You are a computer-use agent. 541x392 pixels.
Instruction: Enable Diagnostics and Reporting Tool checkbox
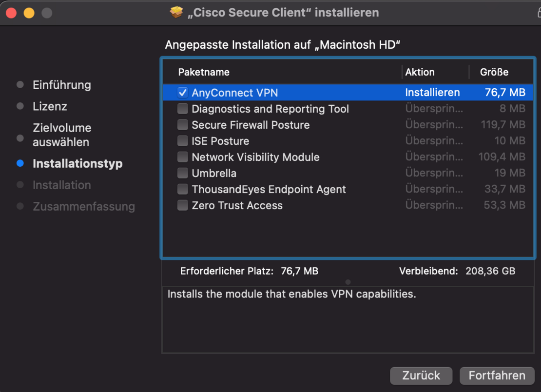183,109
